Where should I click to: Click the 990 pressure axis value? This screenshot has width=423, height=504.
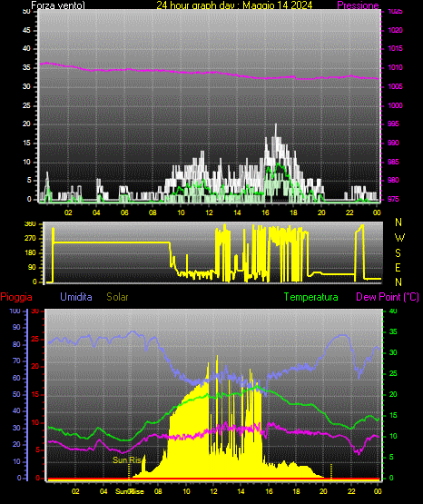(x=393, y=143)
